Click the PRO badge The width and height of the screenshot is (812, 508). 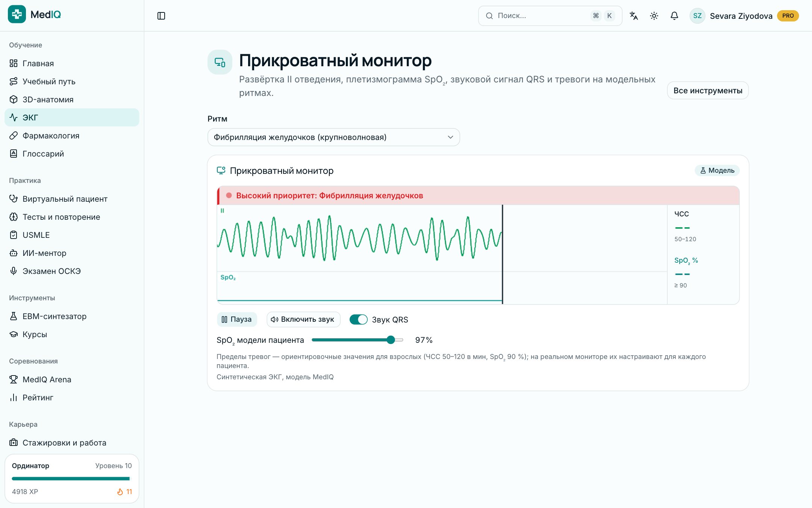click(x=788, y=16)
